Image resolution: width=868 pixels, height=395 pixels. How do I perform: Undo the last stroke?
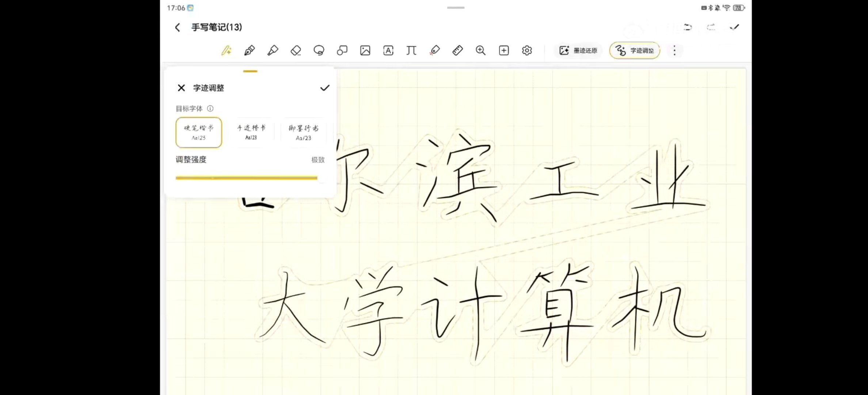coord(688,27)
